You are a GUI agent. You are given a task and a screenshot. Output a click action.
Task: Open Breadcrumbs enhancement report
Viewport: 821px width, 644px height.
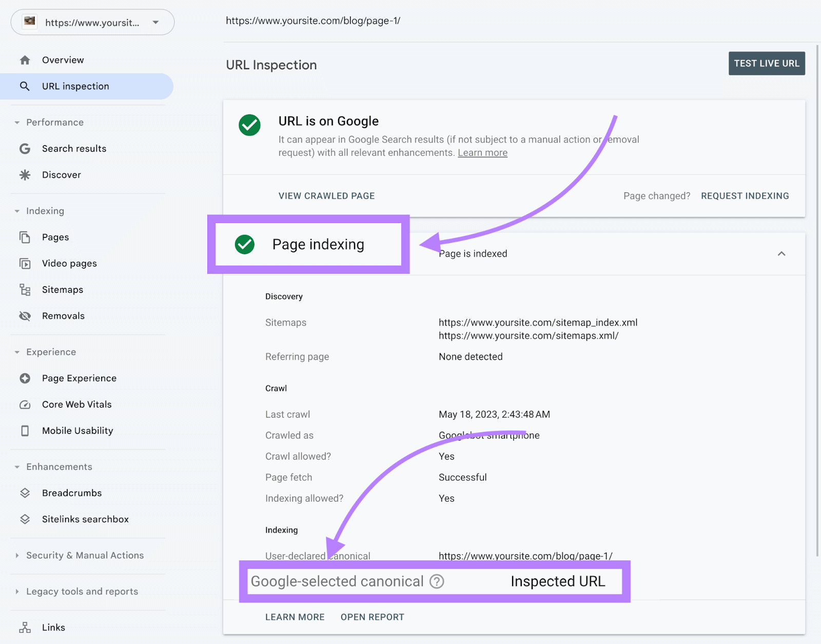pyautogui.click(x=87, y=493)
